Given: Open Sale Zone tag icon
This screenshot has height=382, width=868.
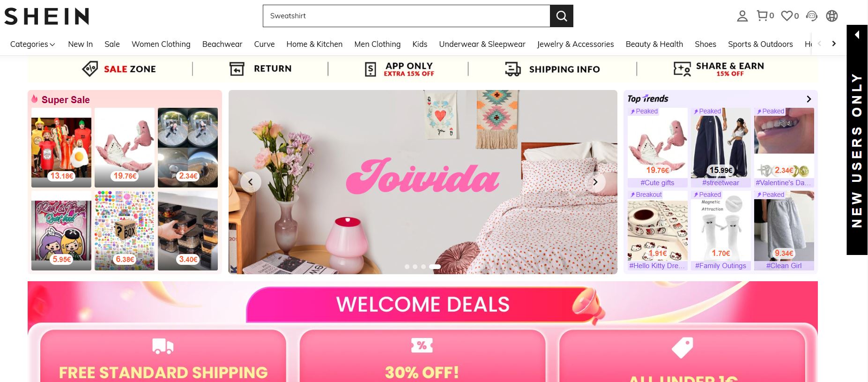Looking at the screenshot, I should click(90, 69).
